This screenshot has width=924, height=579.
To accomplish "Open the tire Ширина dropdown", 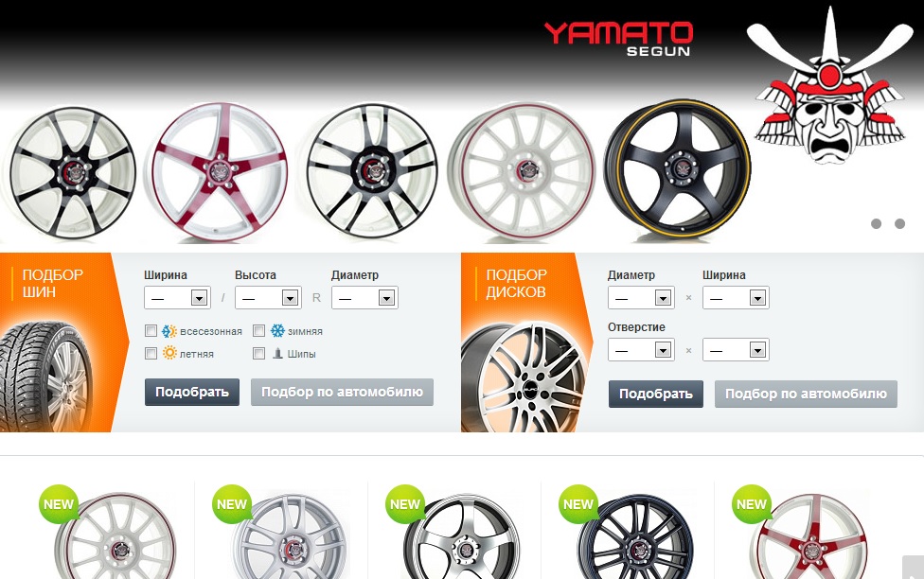I will pyautogui.click(x=177, y=298).
